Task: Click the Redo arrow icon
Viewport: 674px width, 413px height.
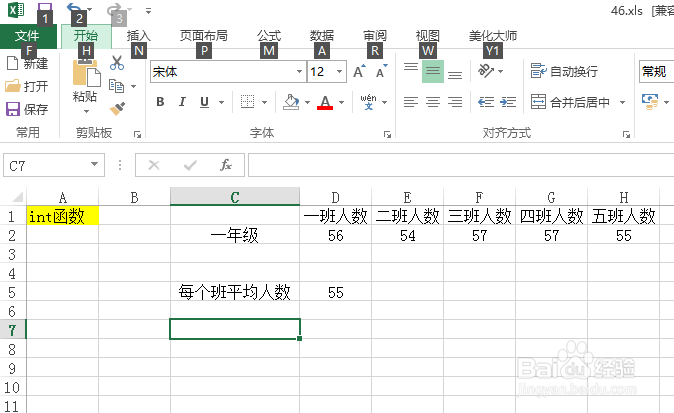Action: point(114,9)
